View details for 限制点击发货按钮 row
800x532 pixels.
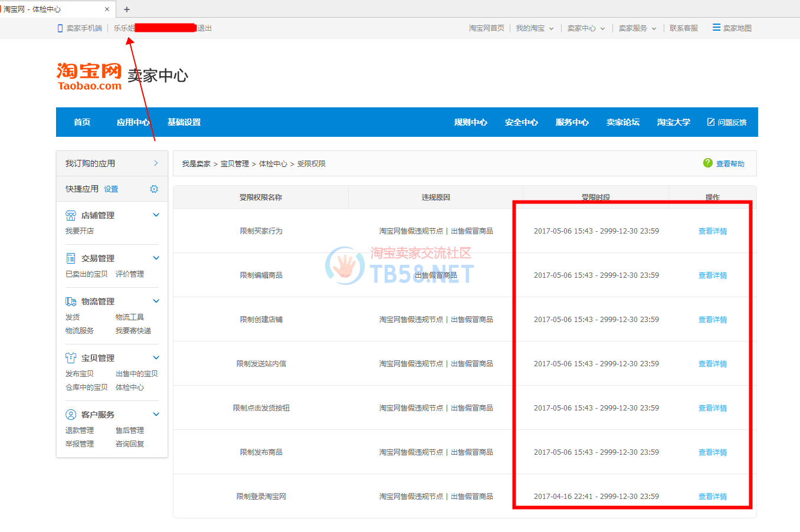pyautogui.click(x=713, y=408)
